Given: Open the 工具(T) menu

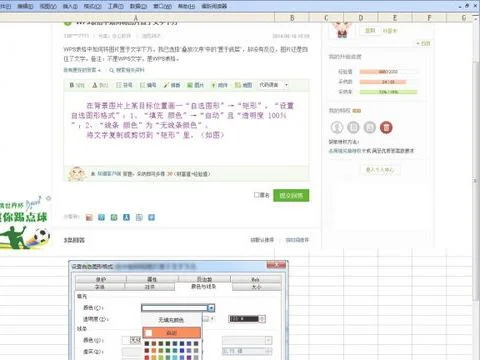Looking at the screenshot, I should click(115, 6).
